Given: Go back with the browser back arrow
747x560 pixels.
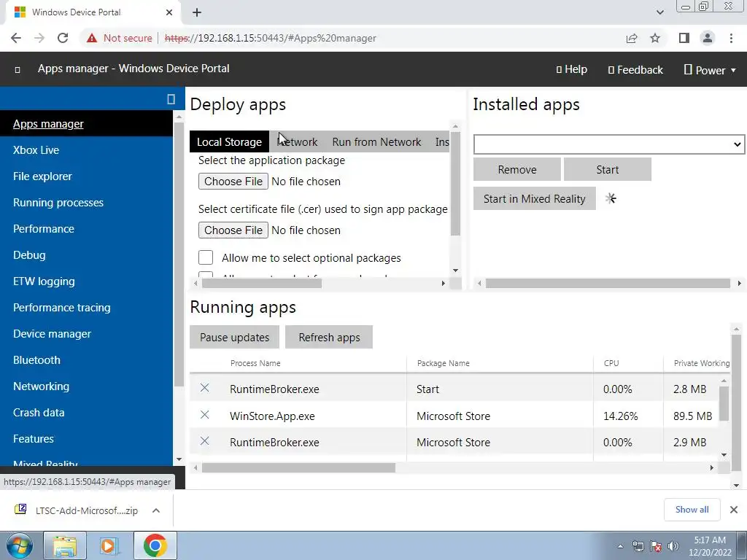Looking at the screenshot, I should (16, 38).
